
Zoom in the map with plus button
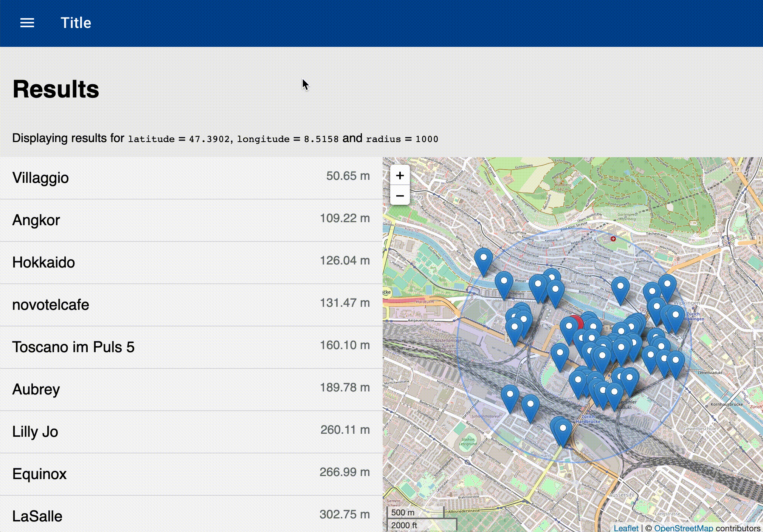(400, 176)
